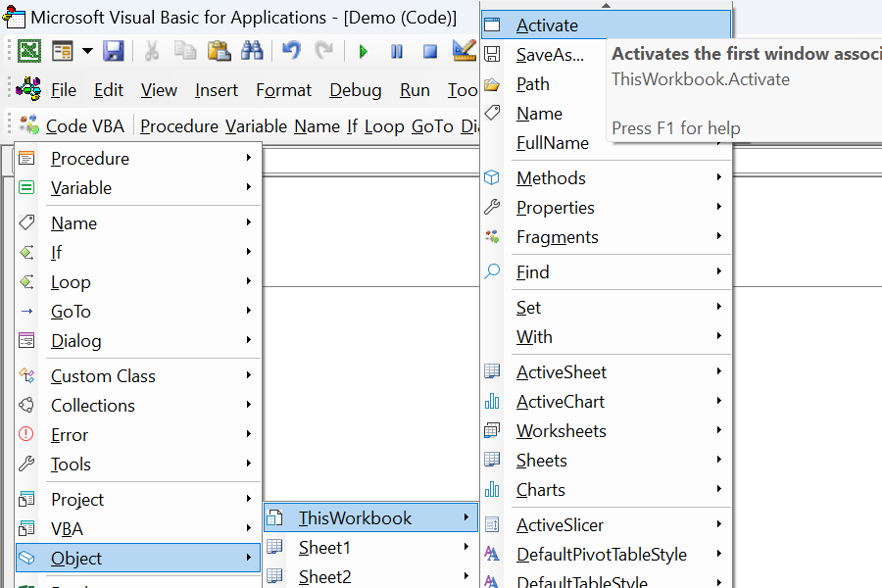The width and height of the screenshot is (882, 588).
Task: Click the Undo arrow icon
Action: [291, 51]
